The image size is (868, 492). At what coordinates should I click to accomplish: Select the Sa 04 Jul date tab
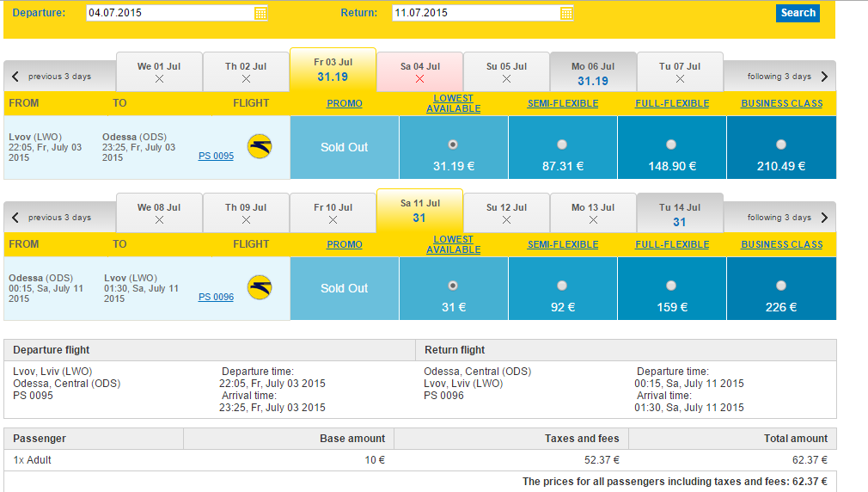click(419, 72)
